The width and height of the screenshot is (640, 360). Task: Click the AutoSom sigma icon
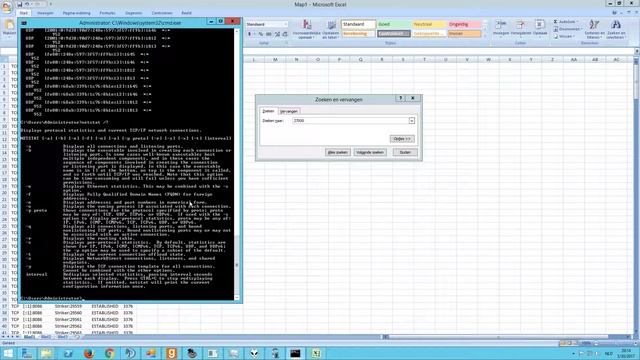[x=556, y=21]
